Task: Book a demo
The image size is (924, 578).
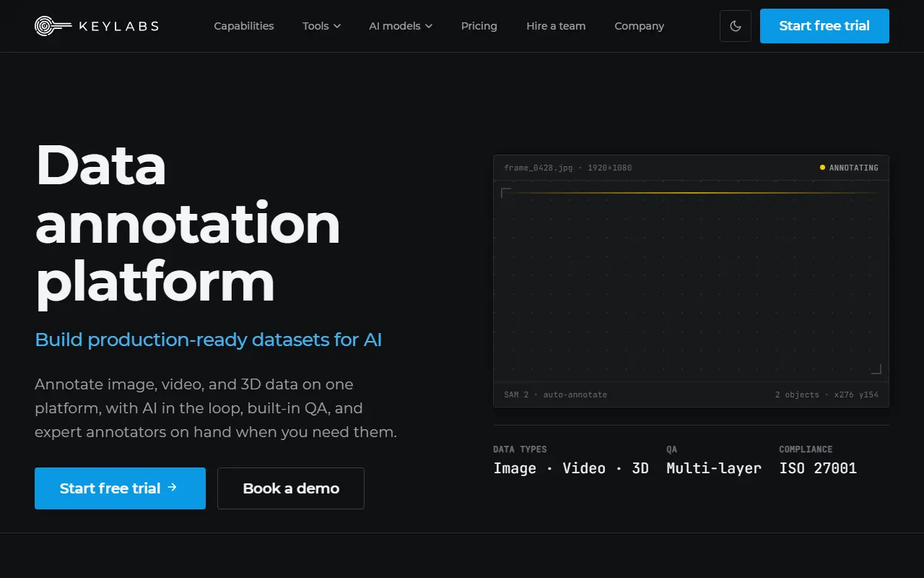Action: pyautogui.click(x=291, y=488)
